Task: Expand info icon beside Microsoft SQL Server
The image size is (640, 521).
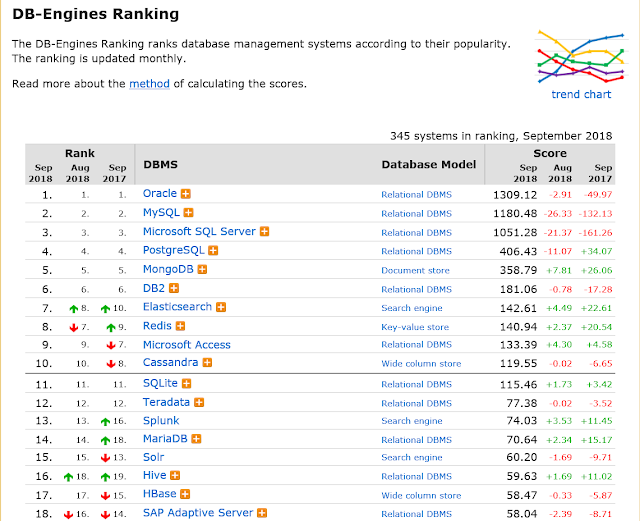Action: tap(264, 232)
